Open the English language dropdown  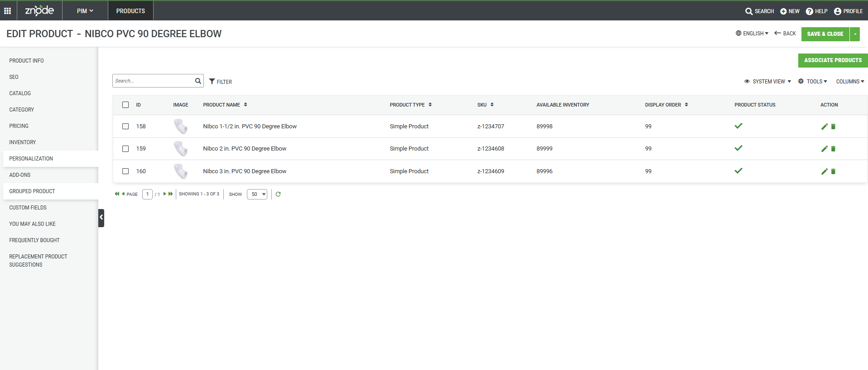point(752,34)
